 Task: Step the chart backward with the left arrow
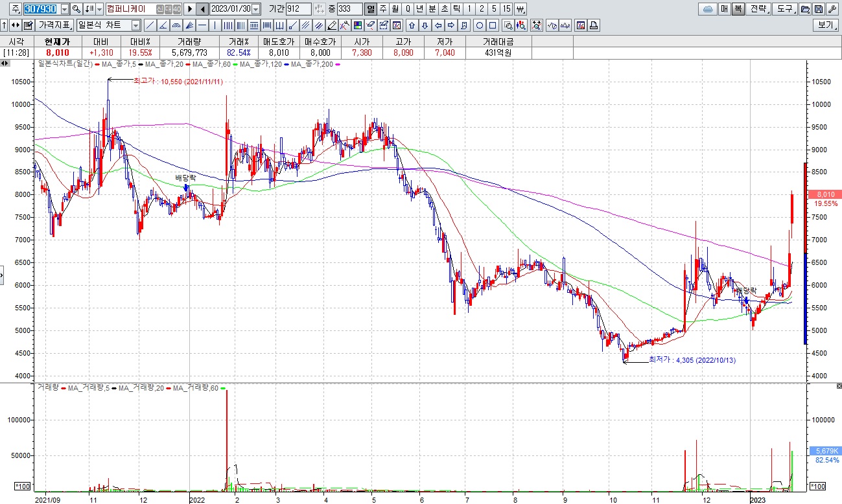(202, 9)
